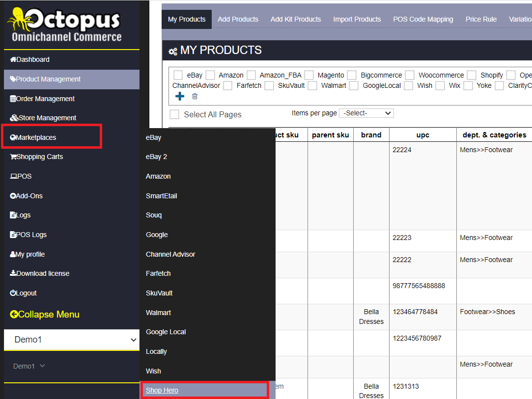This screenshot has height=399, width=532.
Task: Click the Octopus Omnichannel Commerce logo
Action: (x=64, y=25)
